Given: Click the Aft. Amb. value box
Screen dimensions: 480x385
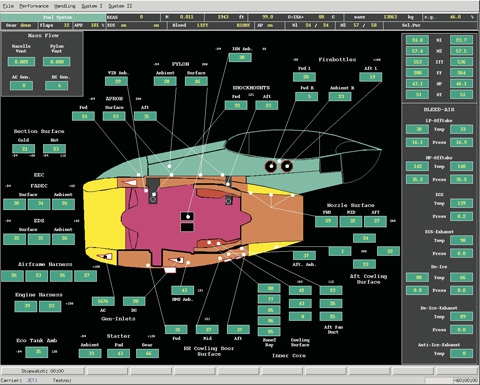Looking at the screenshot, I should click(x=304, y=255).
